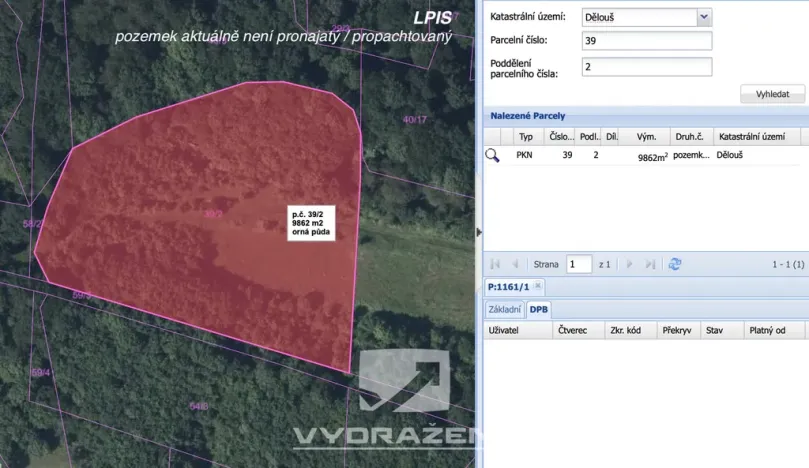Jump to last results page
Image resolution: width=809 pixels, height=468 pixels.
(650, 264)
